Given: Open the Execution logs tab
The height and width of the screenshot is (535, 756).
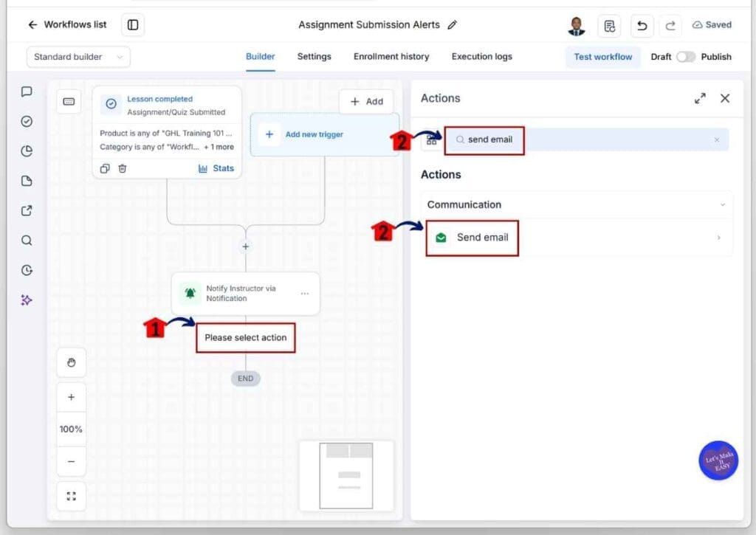Looking at the screenshot, I should coord(481,56).
